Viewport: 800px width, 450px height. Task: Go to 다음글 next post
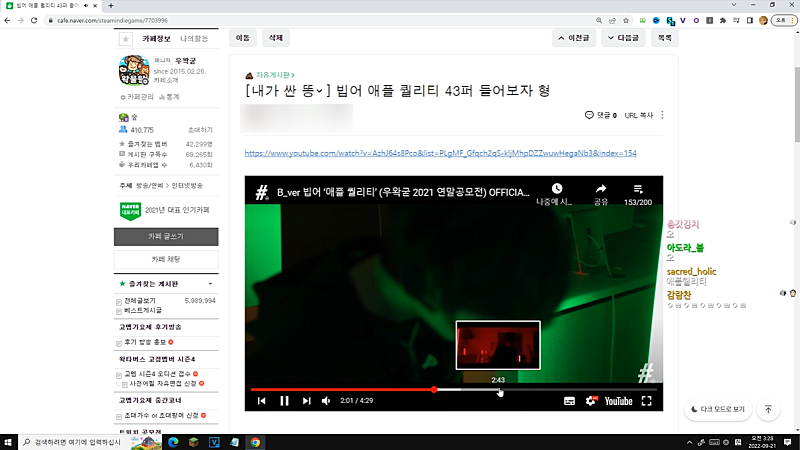623,38
